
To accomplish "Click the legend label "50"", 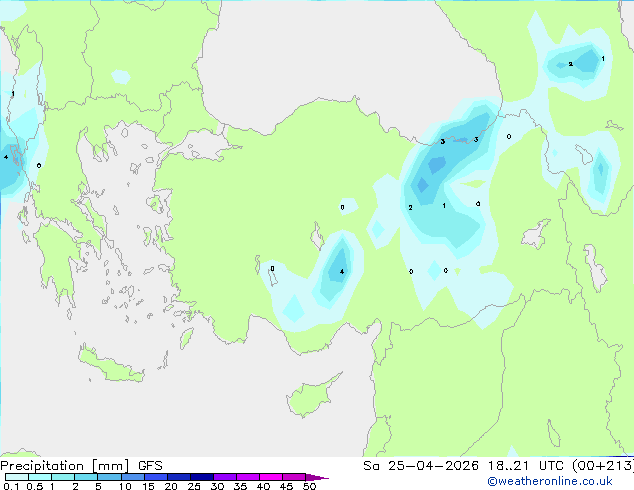I will click(309, 486).
